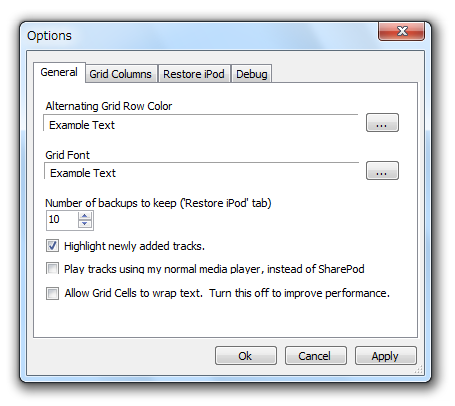
Task: Open color picker for Alternating Grid Row Color
Action: coord(382,123)
